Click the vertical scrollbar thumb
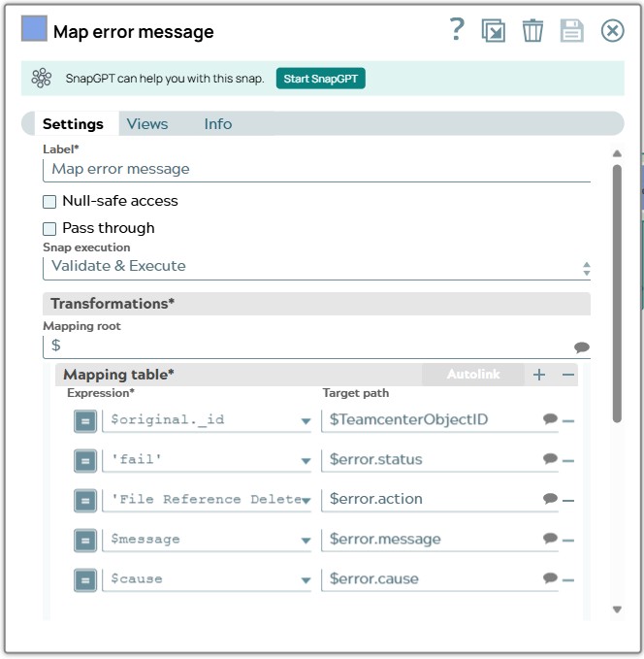 point(617,293)
